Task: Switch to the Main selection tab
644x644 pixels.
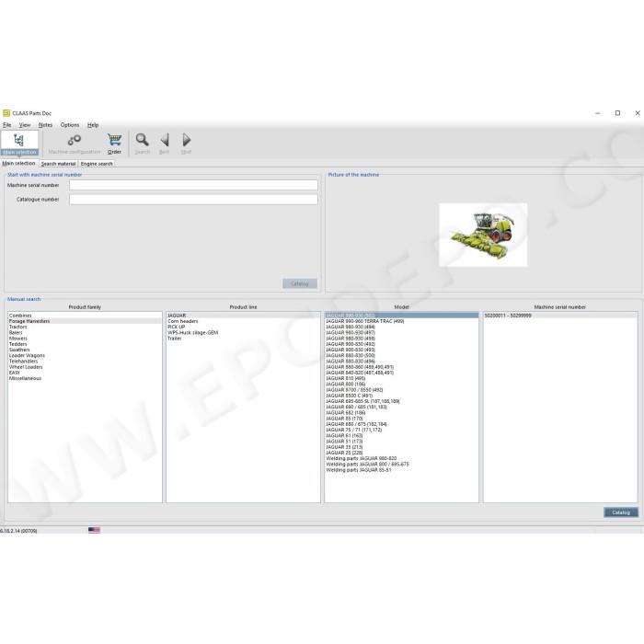Action: click(19, 164)
